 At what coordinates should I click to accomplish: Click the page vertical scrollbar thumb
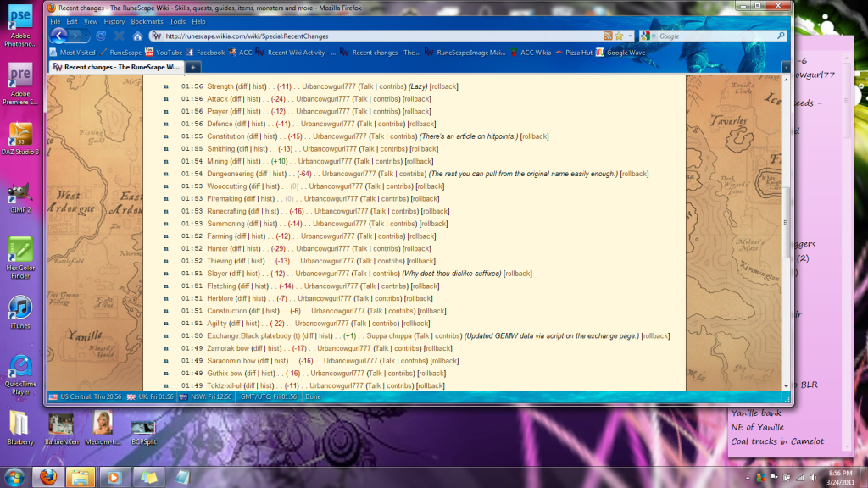786,223
